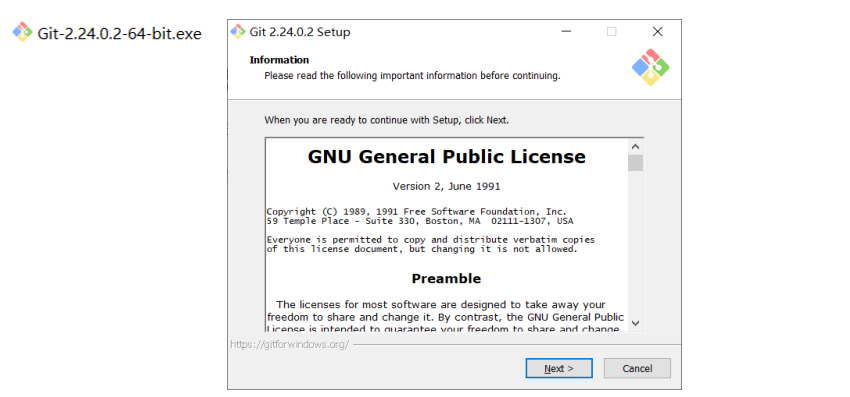850x397 pixels.
Task: Click the Version 2, June 1991 text
Action: (447, 187)
